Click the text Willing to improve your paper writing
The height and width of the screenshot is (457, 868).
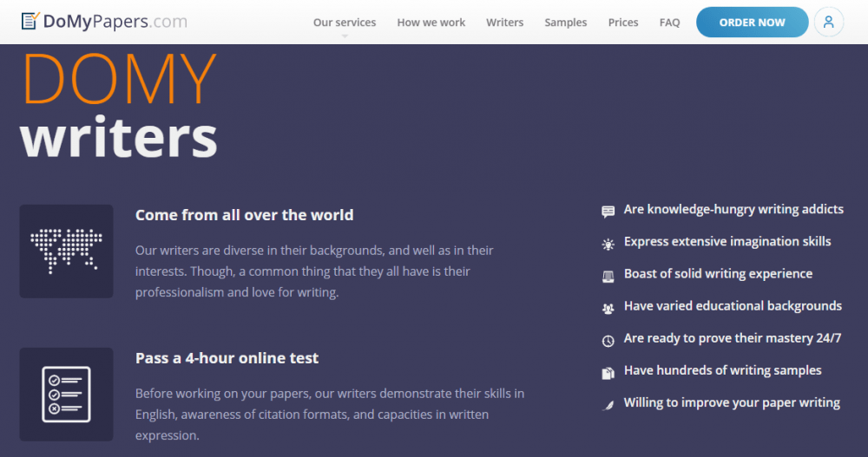[732, 402]
